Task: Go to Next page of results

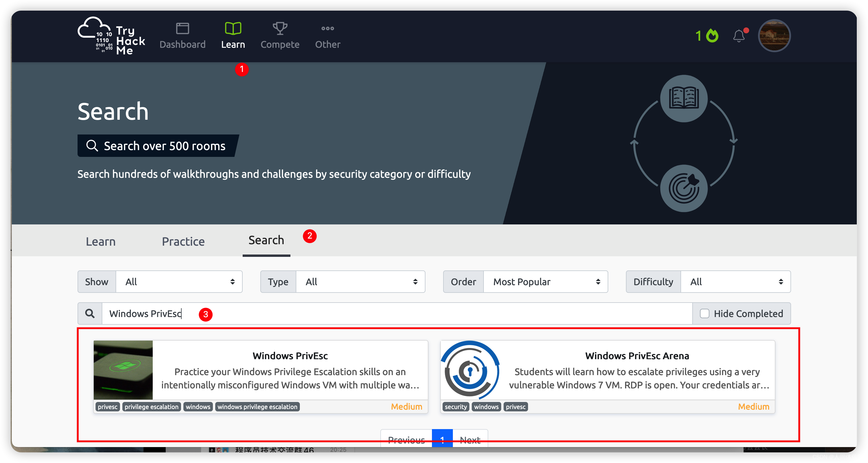Action: [470, 440]
